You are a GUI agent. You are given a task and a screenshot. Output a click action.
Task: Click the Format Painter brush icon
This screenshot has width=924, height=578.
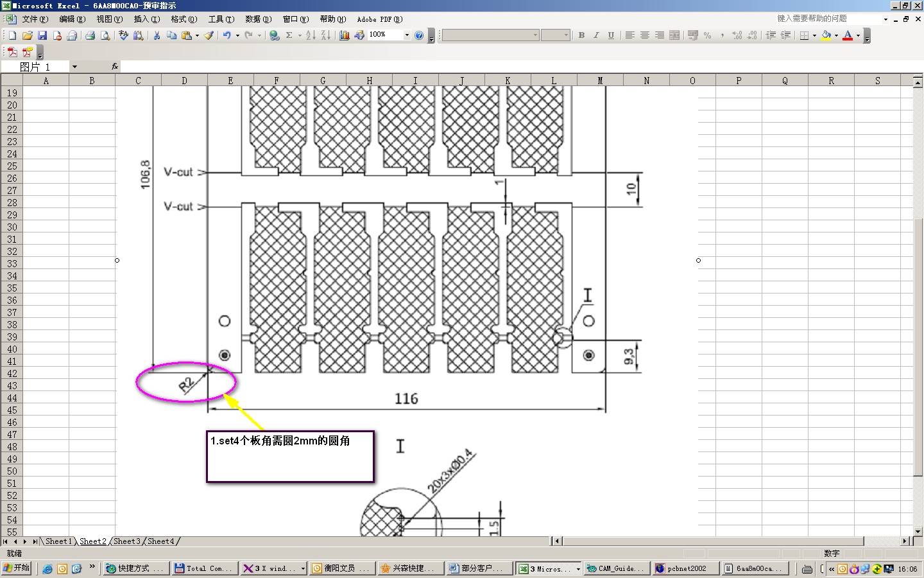click(x=209, y=35)
